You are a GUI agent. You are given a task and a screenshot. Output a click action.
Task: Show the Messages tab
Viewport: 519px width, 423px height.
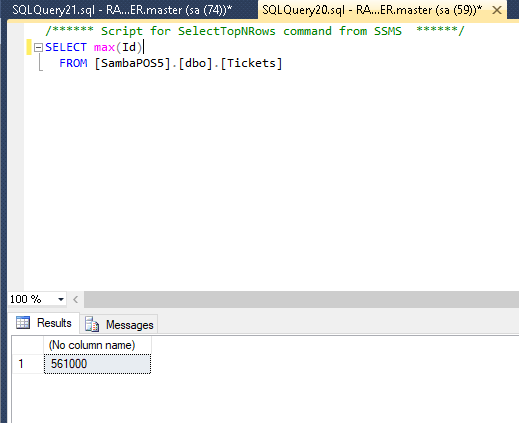(119, 324)
